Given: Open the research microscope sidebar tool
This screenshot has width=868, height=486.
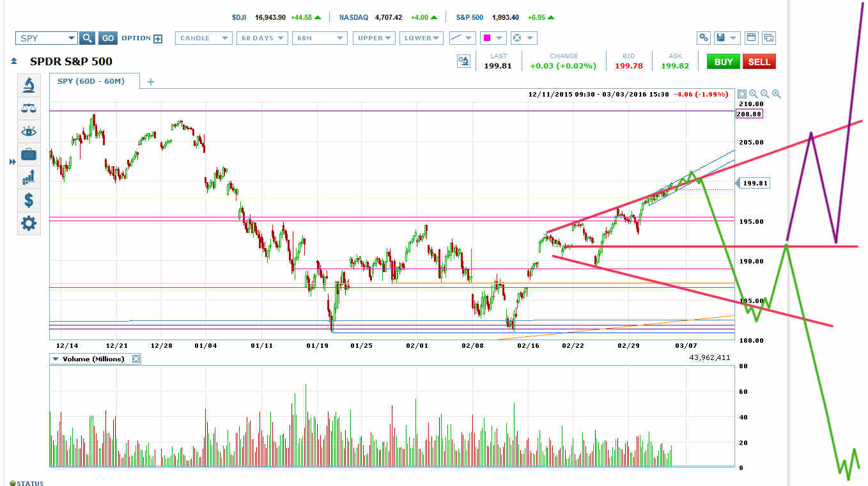Looking at the screenshot, I should click(29, 84).
